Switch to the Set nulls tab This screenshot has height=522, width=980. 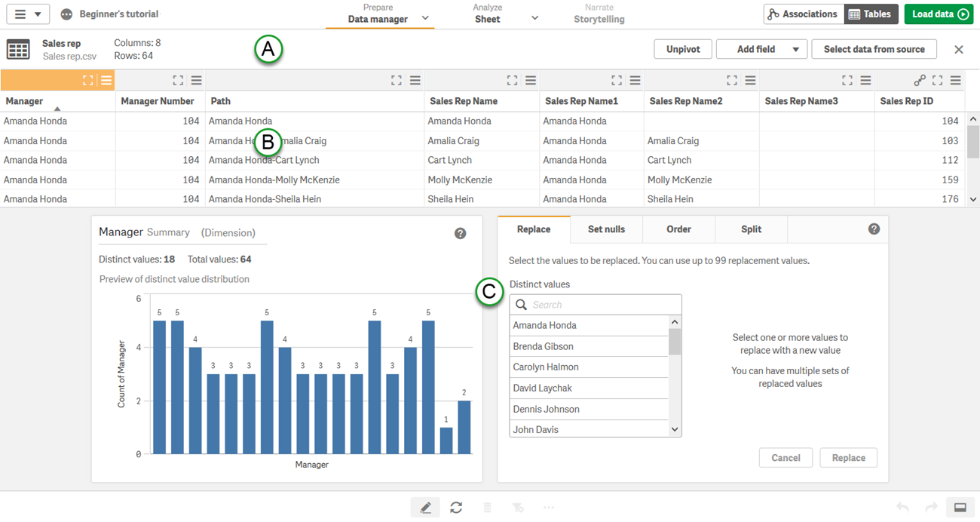click(x=606, y=229)
